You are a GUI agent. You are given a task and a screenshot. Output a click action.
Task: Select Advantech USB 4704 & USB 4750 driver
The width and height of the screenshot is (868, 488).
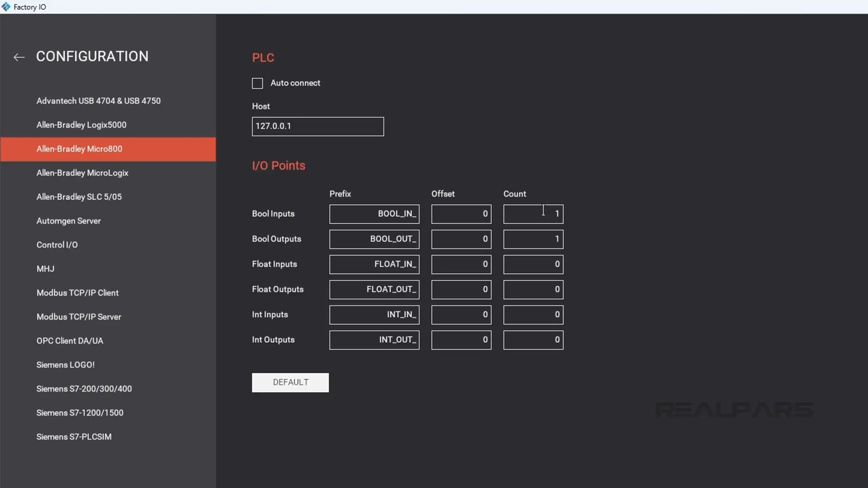click(x=108, y=101)
